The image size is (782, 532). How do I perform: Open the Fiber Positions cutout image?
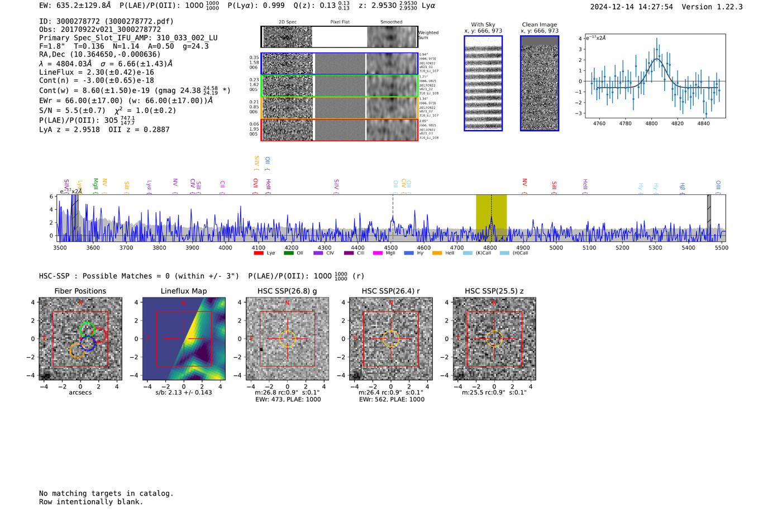[x=80, y=339]
